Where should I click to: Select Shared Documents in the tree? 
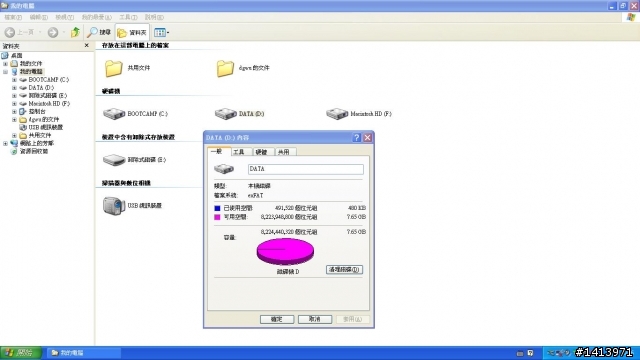coord(40,135)
